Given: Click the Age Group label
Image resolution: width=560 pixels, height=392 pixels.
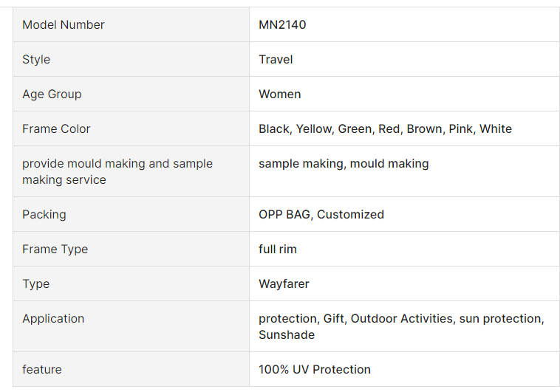Looking at the screenshot, I should (52, 94).
